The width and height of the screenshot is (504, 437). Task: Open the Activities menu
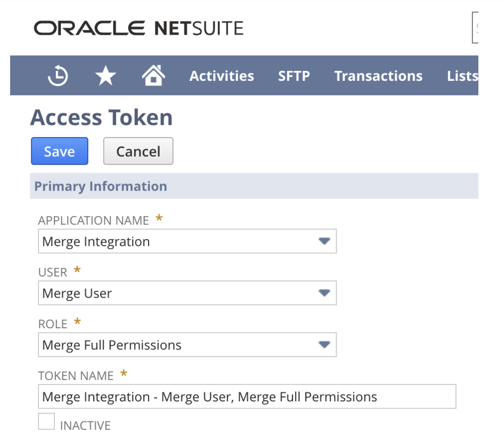[x=222, y=76]
